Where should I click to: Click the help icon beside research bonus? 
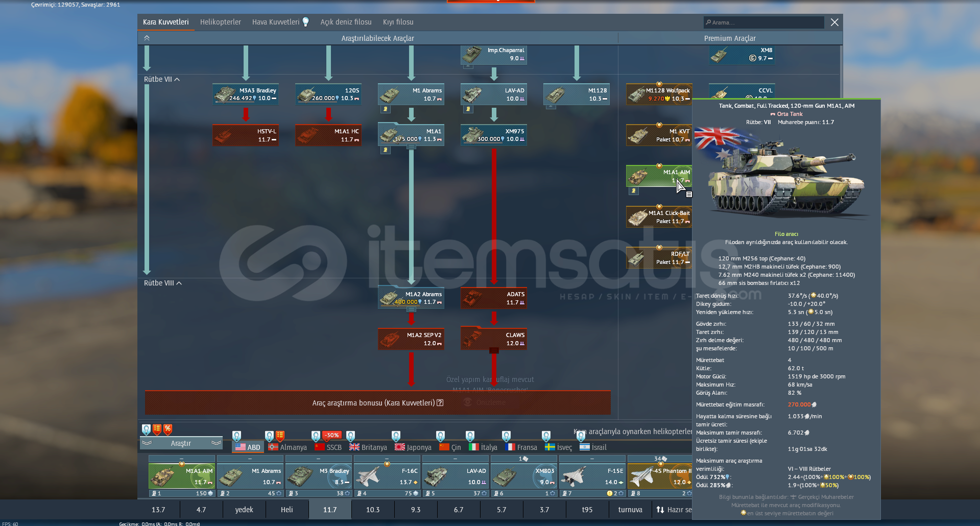tap(440, 403)
